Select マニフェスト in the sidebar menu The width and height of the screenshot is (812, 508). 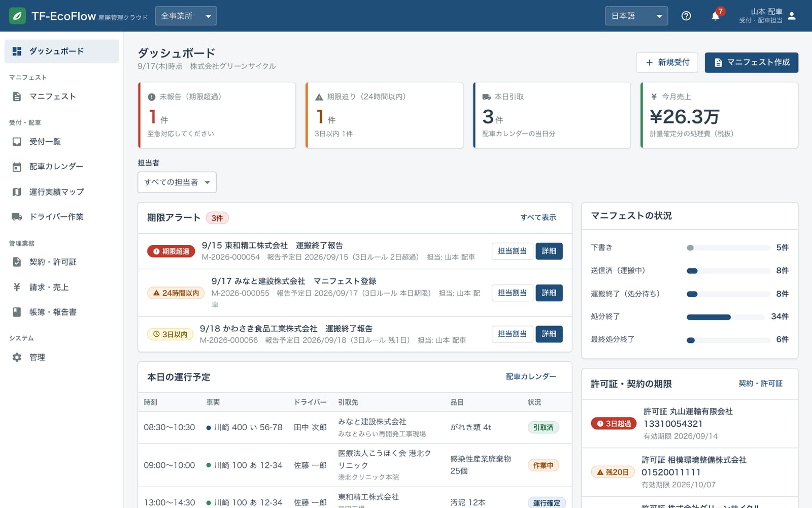(x=61, y=97)
